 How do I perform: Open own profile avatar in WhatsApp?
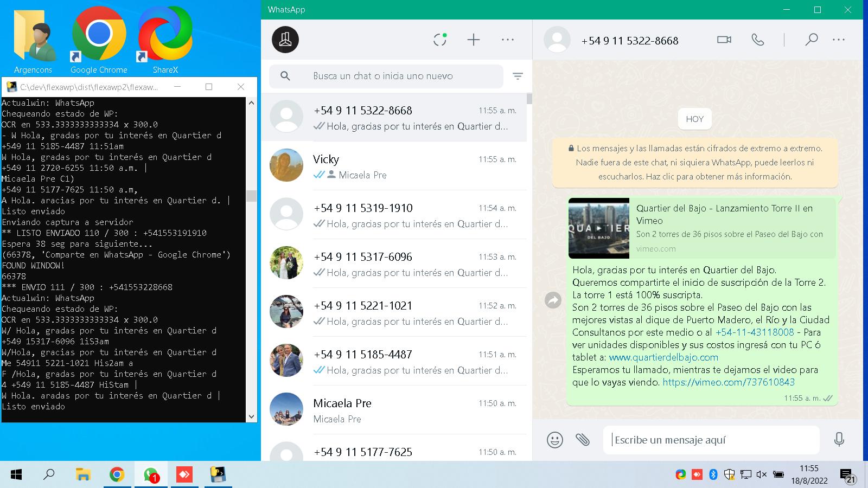click(x=285, y=40)
